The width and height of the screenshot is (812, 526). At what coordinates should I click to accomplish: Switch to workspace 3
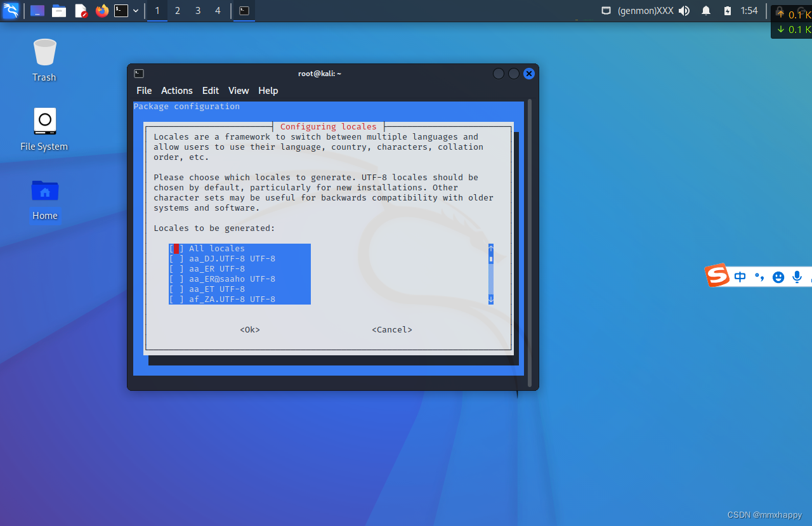(x=198, y=11)
